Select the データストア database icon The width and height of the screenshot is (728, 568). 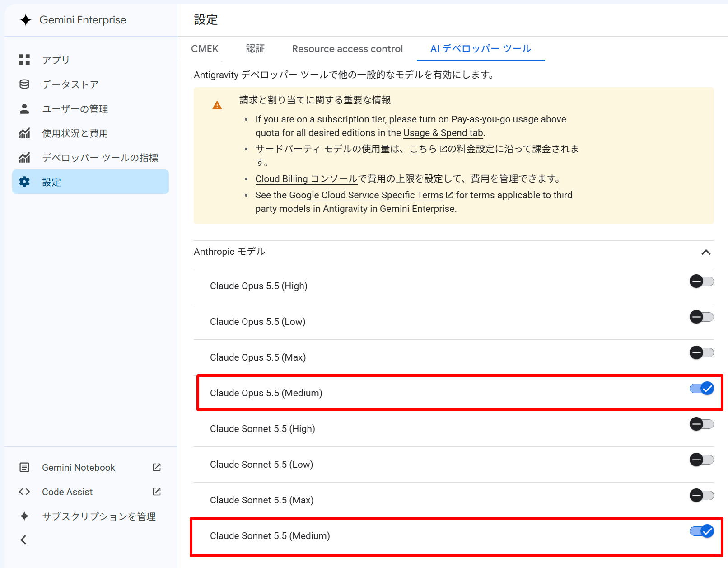[x=24, y=84]
